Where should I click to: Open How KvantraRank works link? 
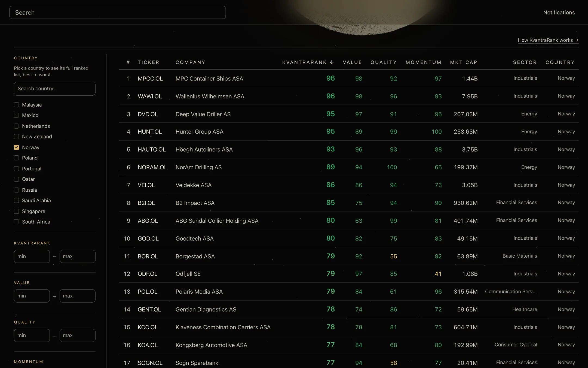pyautogui.click(x=548, y=40)
